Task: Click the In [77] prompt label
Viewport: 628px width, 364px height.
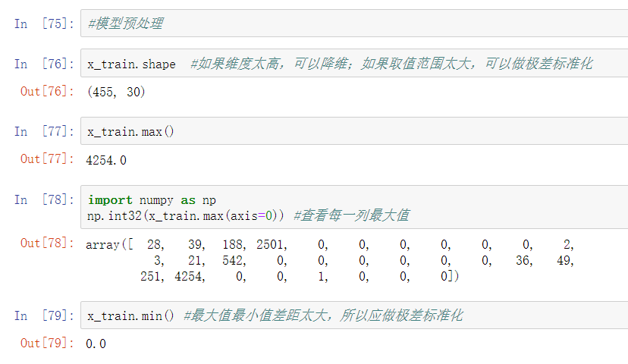Action: point(44,131)
